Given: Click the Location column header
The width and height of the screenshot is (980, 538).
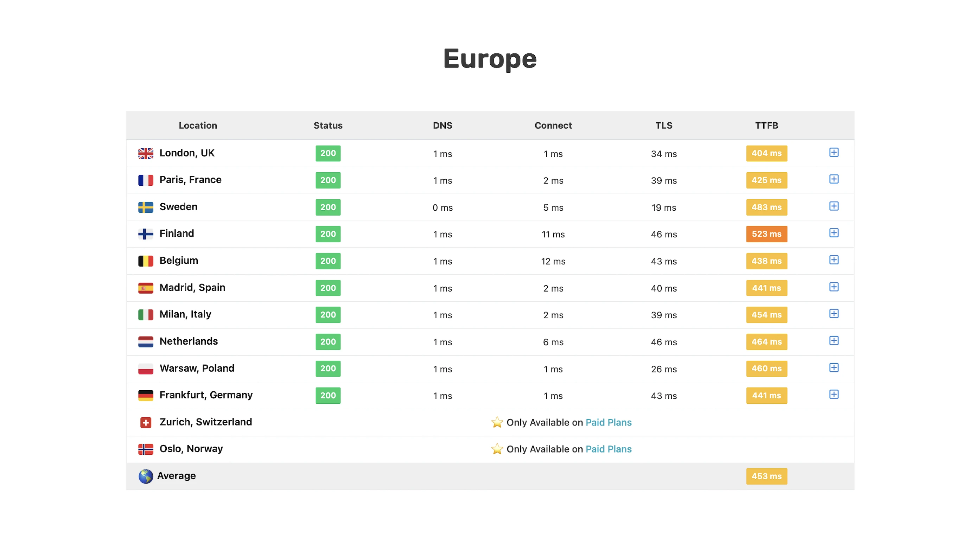Looking at the screenshot, I should tap(198, 126).
